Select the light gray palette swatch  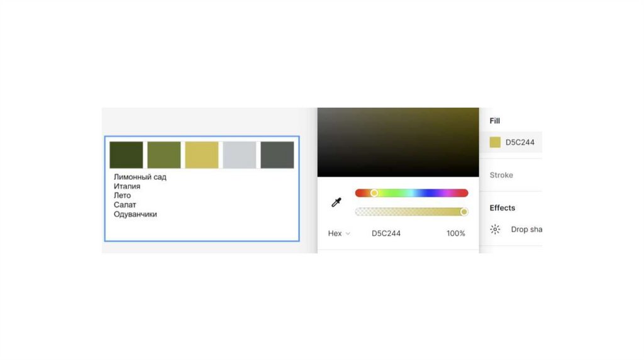[240, 155]
